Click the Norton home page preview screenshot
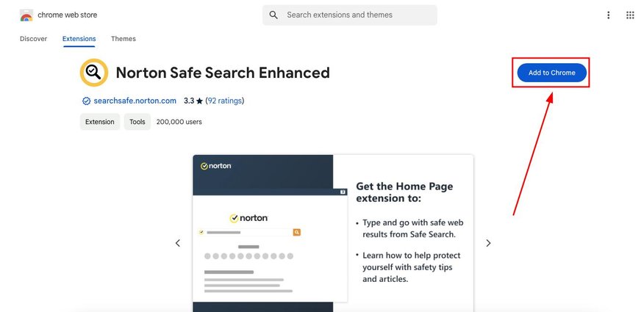 point(333,233)
